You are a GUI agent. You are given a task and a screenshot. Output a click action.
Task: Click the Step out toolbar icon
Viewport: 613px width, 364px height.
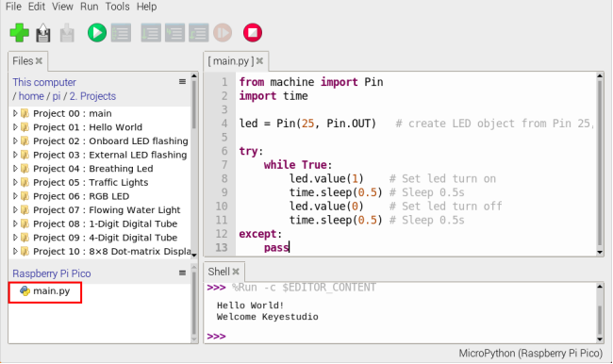[199, 32]
